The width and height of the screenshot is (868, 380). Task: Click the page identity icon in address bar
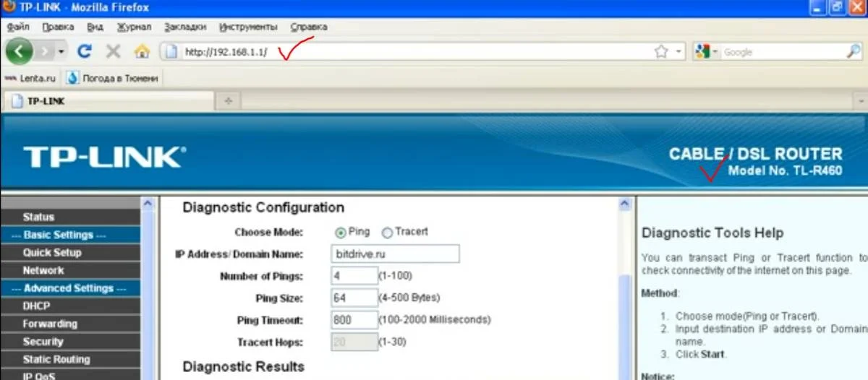(x=171, y=51)
